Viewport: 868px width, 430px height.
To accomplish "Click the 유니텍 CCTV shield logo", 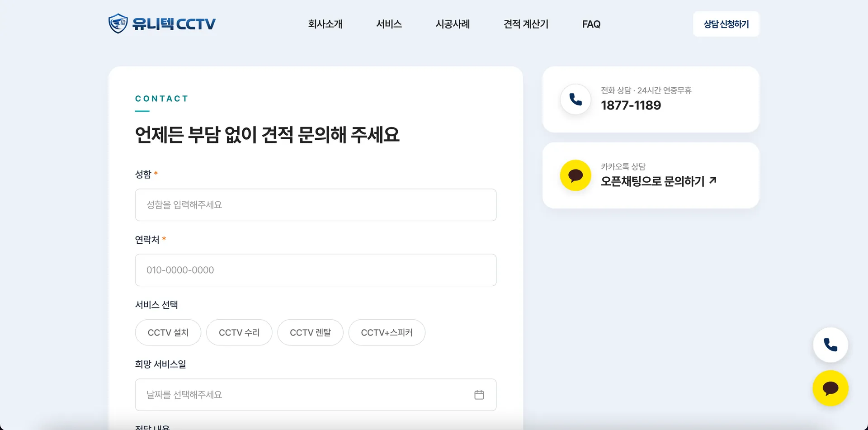I will point(118,24).
